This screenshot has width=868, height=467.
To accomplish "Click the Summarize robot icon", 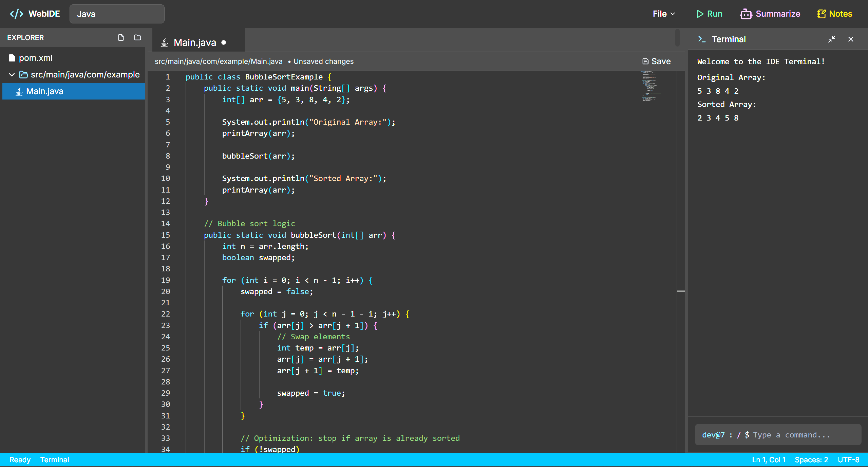I will (746, 14).
